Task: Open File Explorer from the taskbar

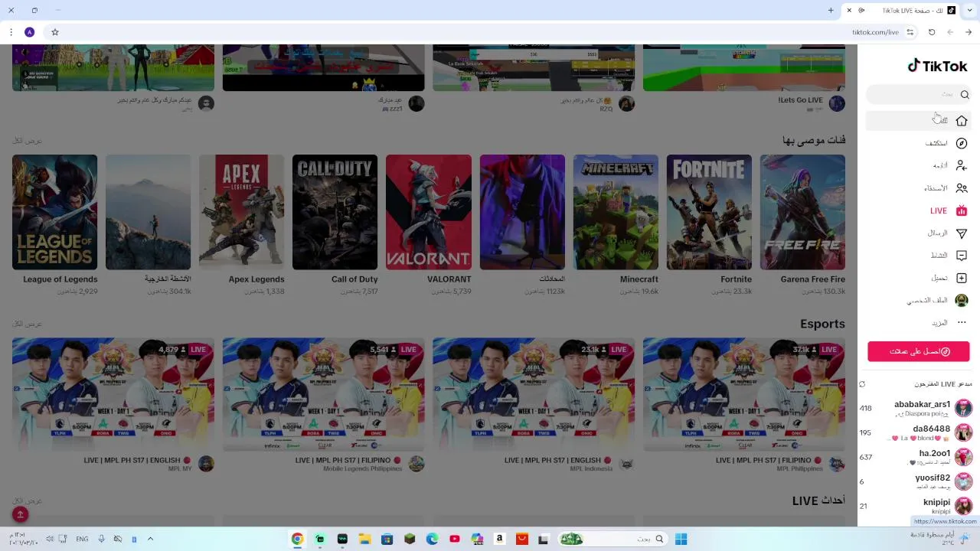Action: coord(364,539)
